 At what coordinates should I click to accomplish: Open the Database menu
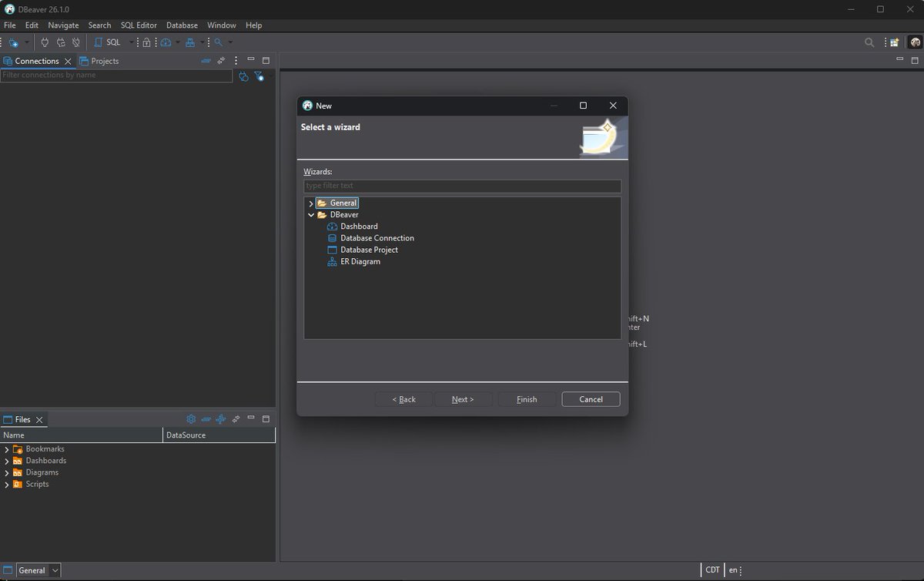click(182, 25)
